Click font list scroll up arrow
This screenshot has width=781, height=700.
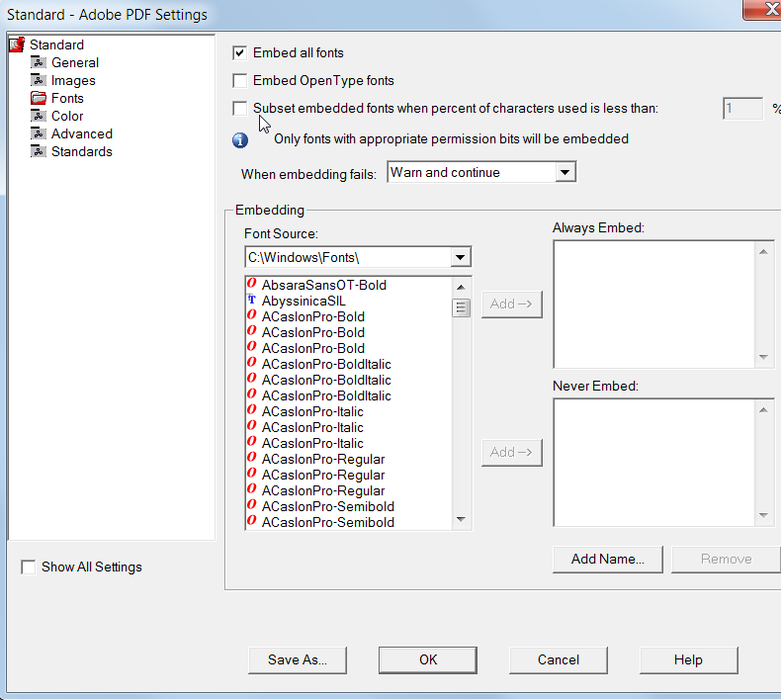(x=462, y=287)
